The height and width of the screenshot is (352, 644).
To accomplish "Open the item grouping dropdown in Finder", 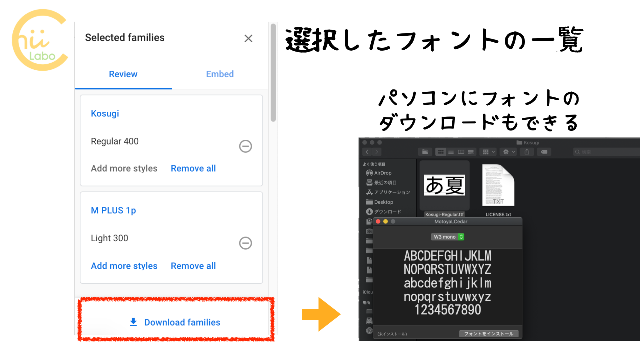I will click(x=488, y=152).
